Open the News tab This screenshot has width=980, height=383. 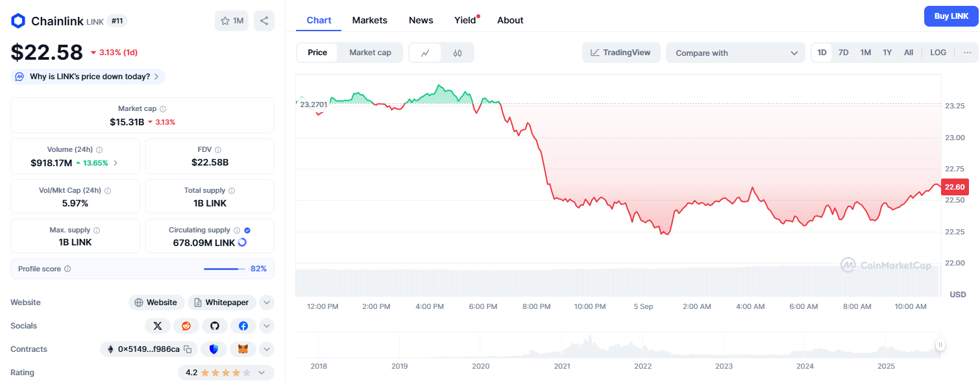(421, 20)
